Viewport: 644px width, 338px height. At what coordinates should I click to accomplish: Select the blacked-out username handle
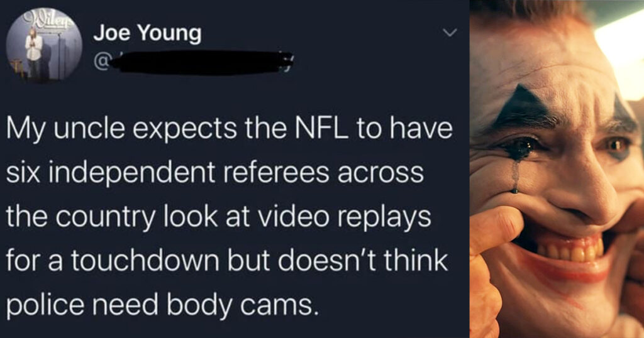pos(201,63)
